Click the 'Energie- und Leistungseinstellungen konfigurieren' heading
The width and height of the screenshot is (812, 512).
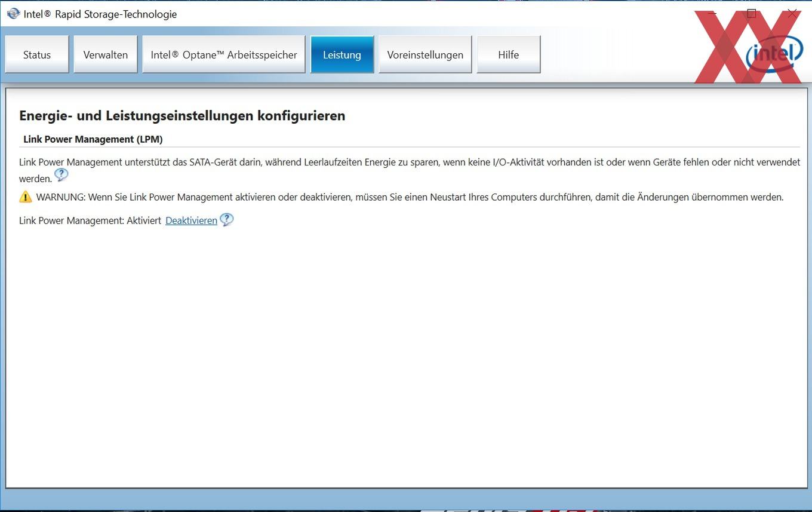pos(182,116)
